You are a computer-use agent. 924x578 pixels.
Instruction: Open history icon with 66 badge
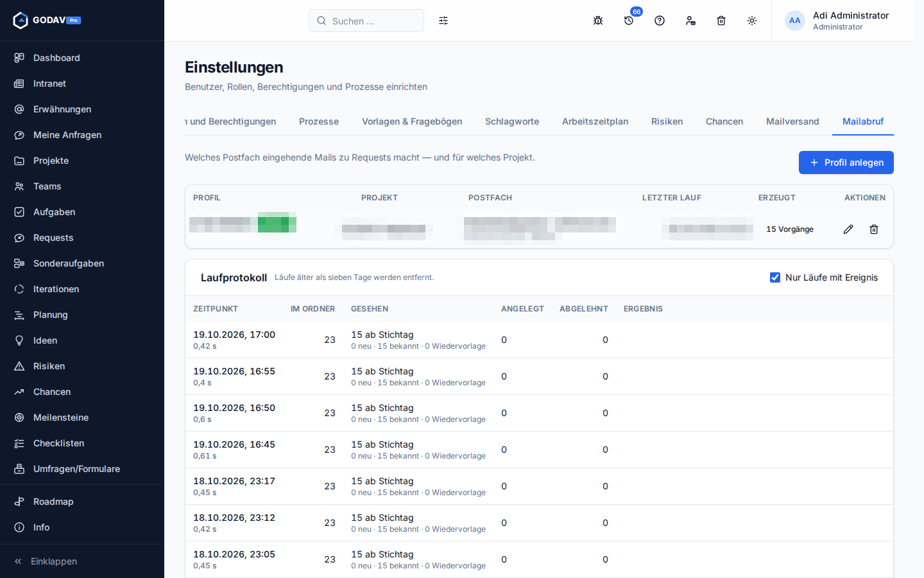pos(629,21)
